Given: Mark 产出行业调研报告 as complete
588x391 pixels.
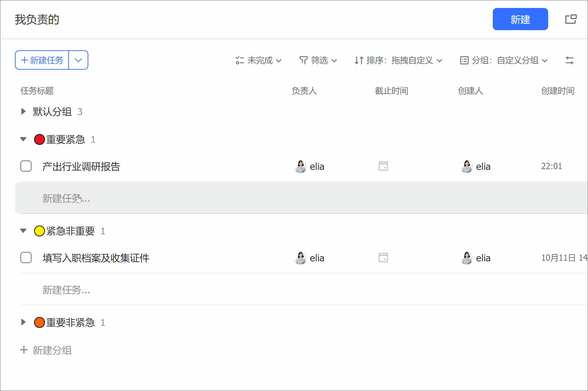Looking at the screenshot, I should 26,166.
